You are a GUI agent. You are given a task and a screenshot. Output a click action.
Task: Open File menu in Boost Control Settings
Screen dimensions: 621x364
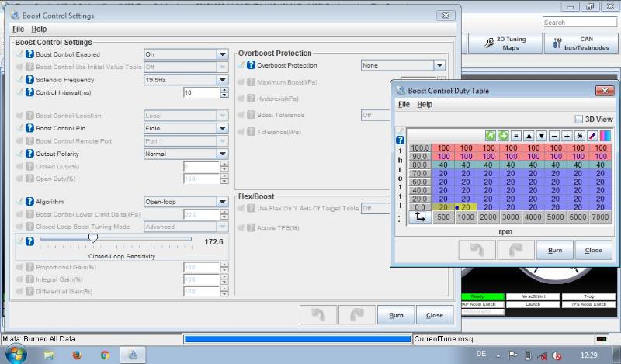pyautogui.click(x=18, y=29)
